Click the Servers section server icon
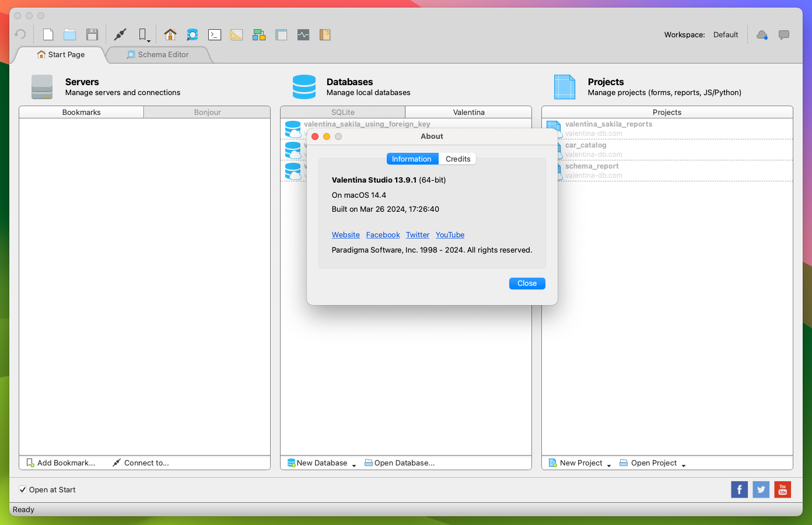This screenshot has width=812, height=525. pos(42,87)
